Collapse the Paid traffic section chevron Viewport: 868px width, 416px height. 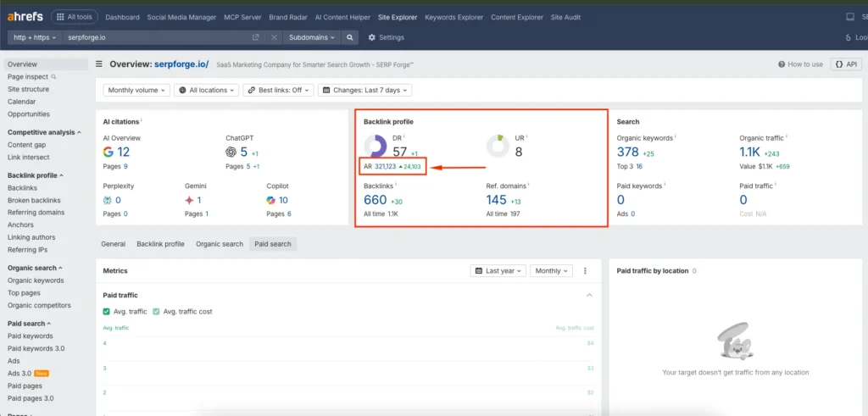click(x=589, y=295)
